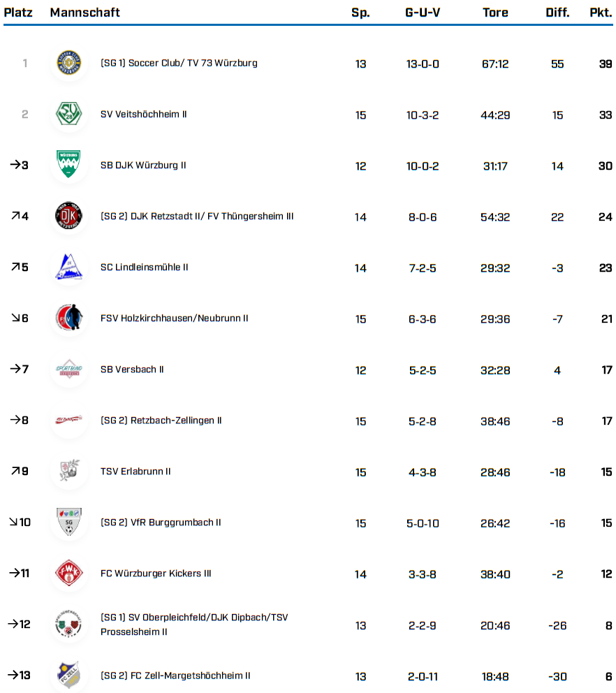
Task: Click the FSV Holzkirchhausen/Neubrunn II logo
Action: [69, 318]
